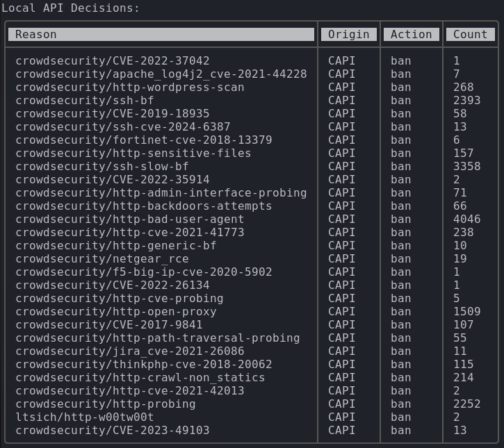Select crowdsecurity/http-backdoors-attempts text
Viewport: 504px width, 448px height.
point(144,206)
